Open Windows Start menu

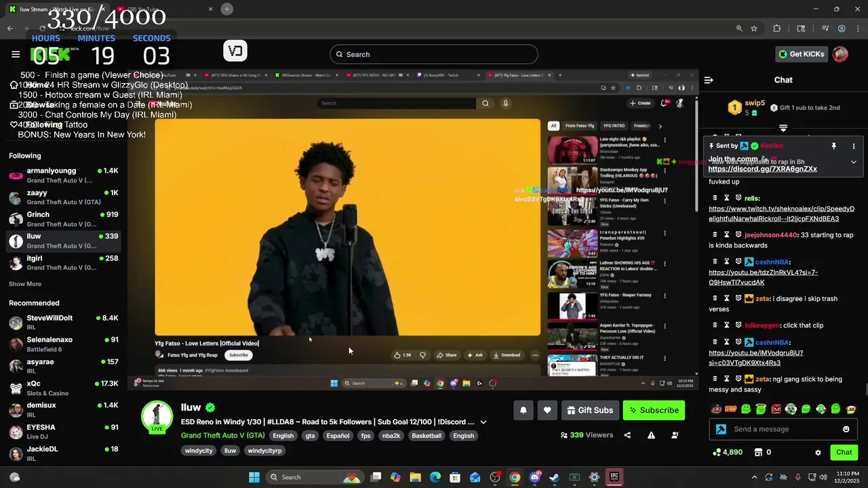[x=254, y=477]
